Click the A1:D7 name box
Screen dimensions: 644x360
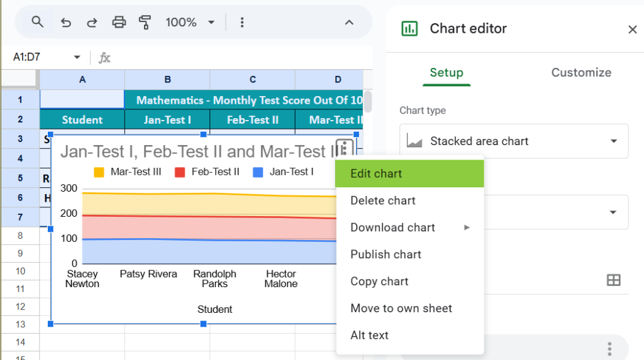pos(27,57)
